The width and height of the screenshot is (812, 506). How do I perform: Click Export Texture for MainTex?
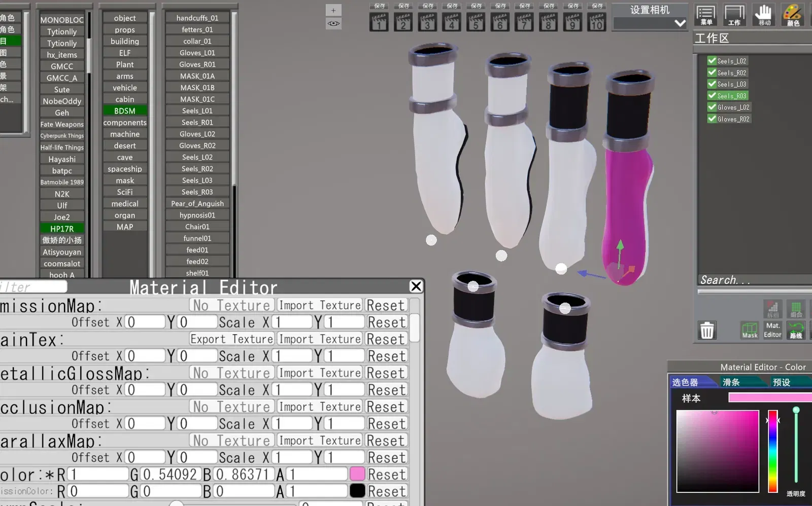(232, 339)
